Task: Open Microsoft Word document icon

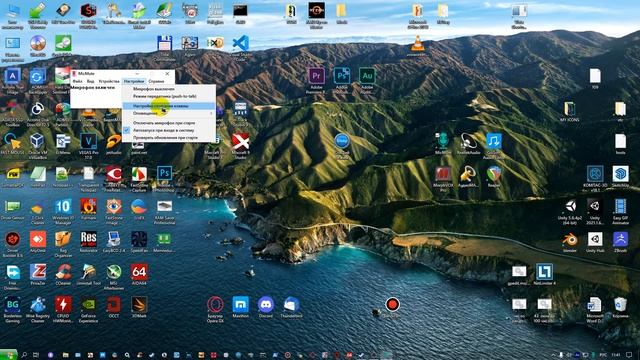Action: coord(595,304)
